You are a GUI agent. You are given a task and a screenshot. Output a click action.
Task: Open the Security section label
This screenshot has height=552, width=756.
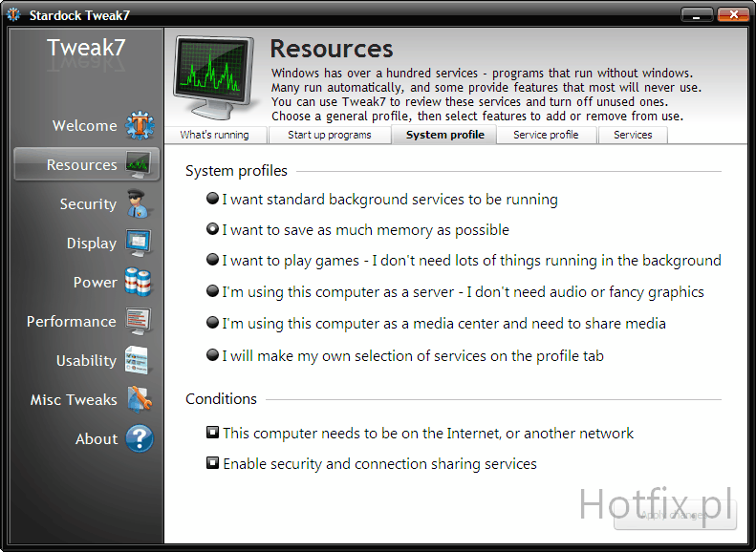coord(88,204)
